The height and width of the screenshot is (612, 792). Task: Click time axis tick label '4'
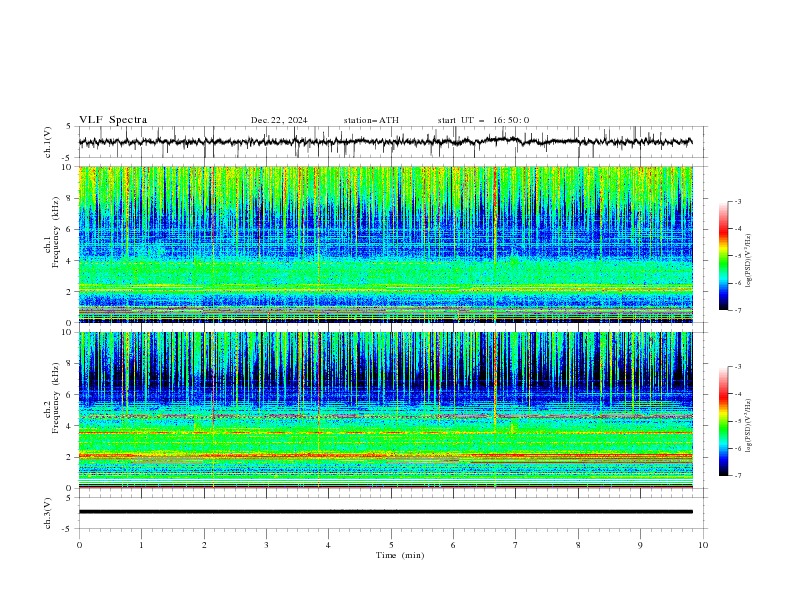coord(328,545)
